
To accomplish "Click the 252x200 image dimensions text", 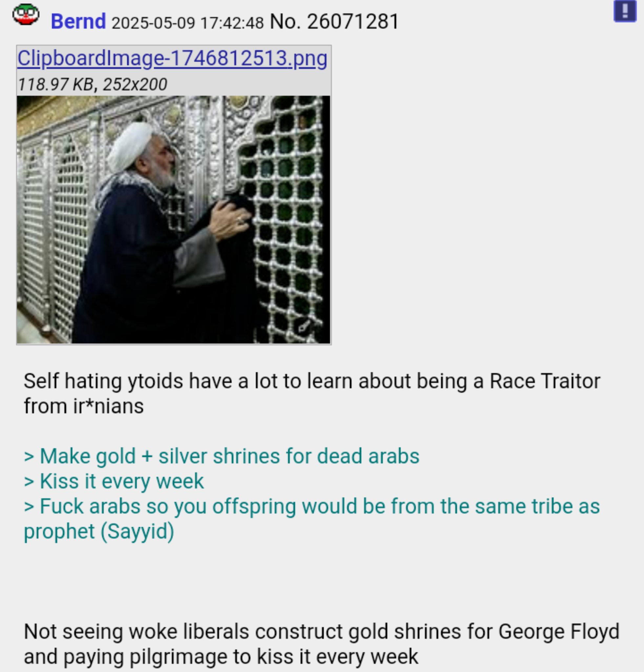I will 135,84.
